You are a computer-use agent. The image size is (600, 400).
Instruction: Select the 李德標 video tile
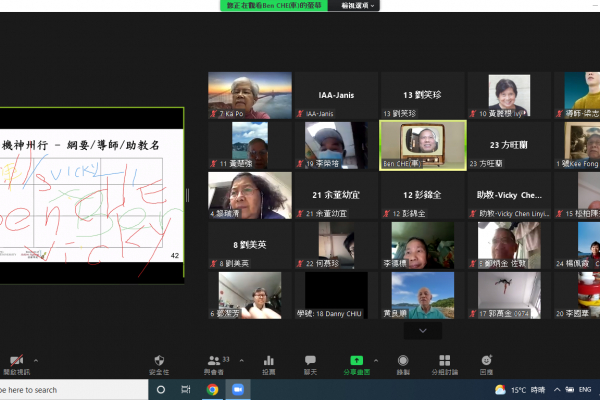[423, 245]
